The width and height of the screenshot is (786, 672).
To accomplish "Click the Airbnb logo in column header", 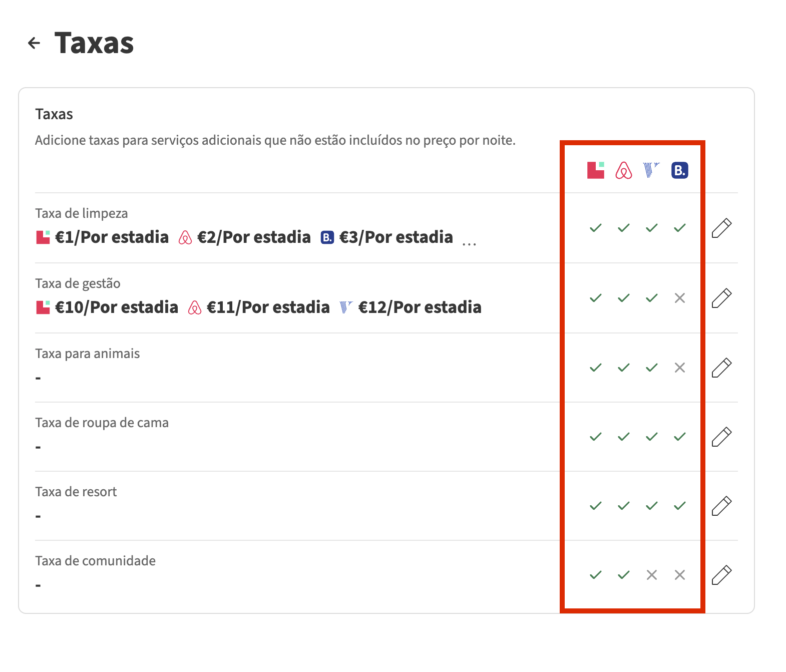I will pos(623,171).
